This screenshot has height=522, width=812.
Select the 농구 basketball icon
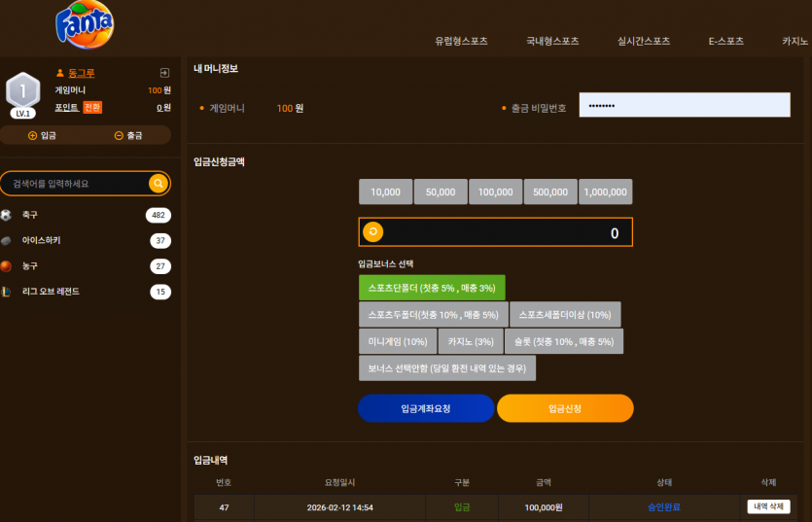(x=6, y=266)
